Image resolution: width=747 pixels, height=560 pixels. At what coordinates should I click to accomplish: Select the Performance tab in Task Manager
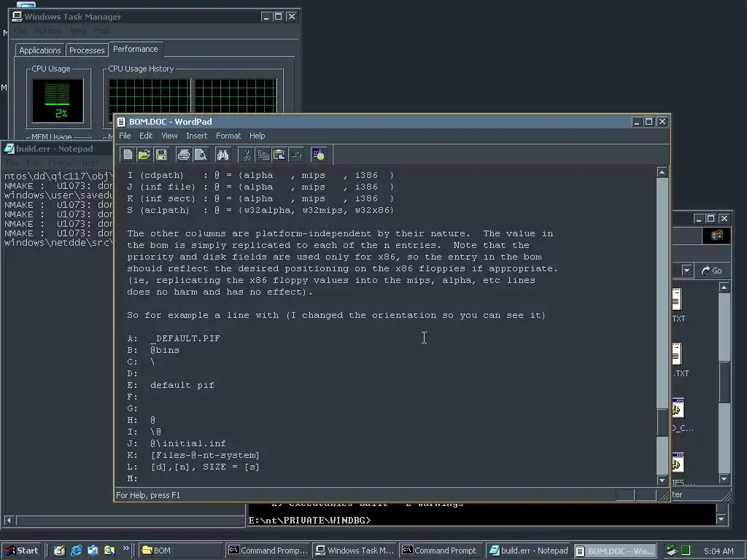pyautogui.click(x=135, y=49)
